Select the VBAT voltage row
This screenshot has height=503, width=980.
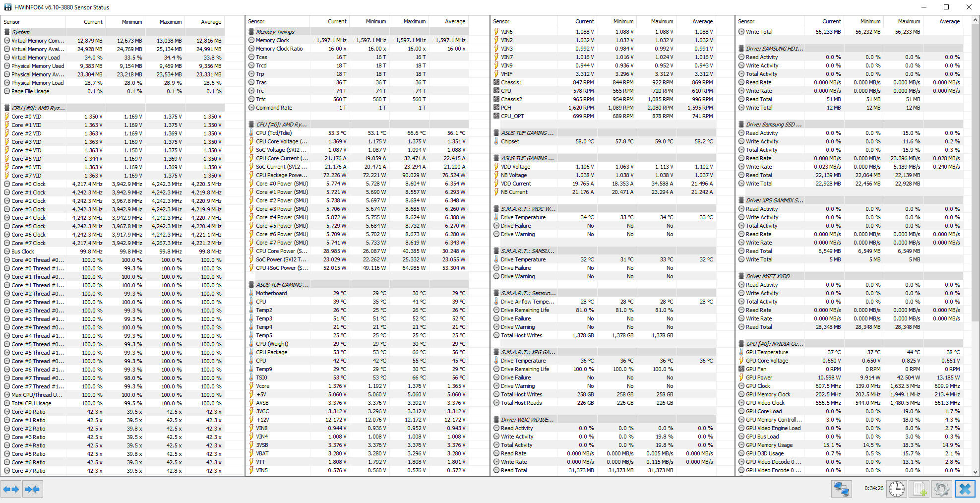pos(358,453)
